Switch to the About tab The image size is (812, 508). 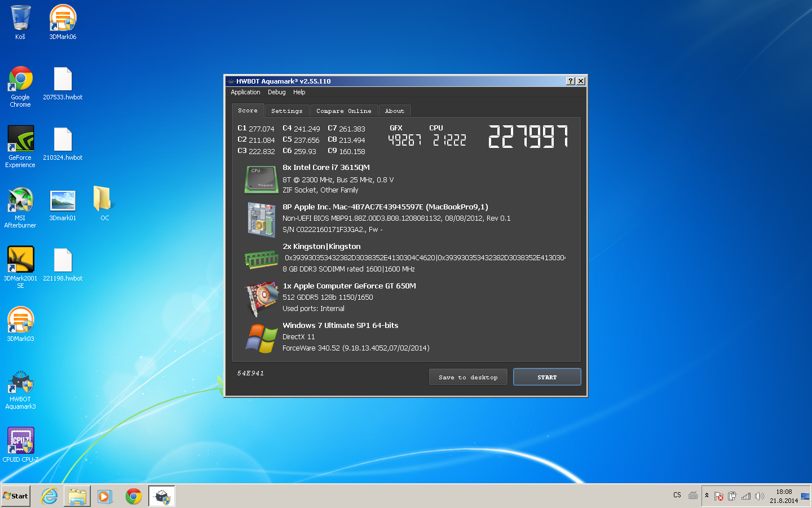pos(395,111)
